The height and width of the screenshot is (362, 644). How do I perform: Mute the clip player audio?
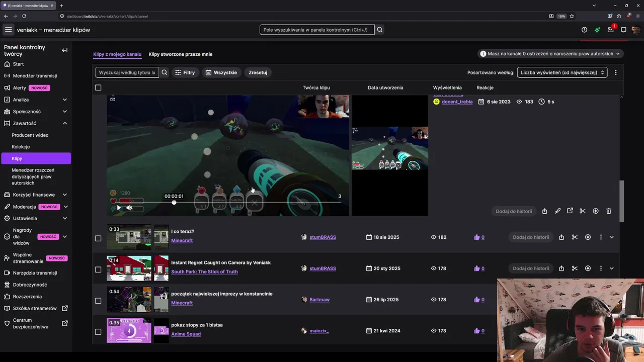(x=129, y=208)
